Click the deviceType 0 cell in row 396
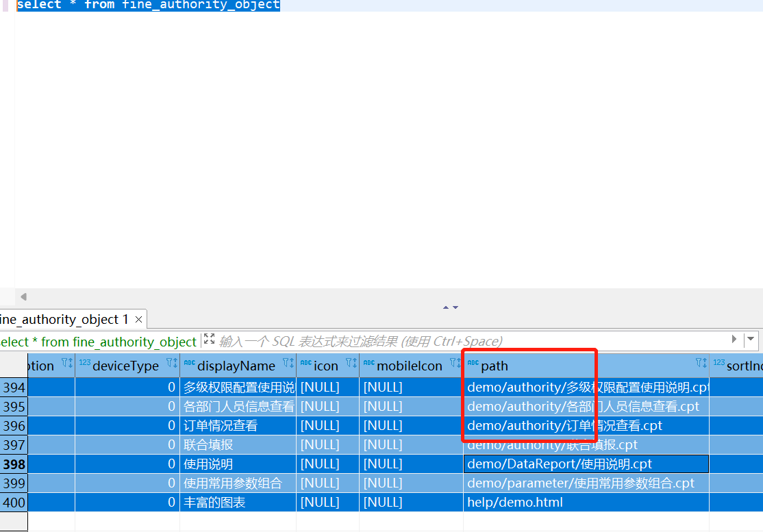The width and height of the screenshot is (763, 532). (x=127, y=426)
